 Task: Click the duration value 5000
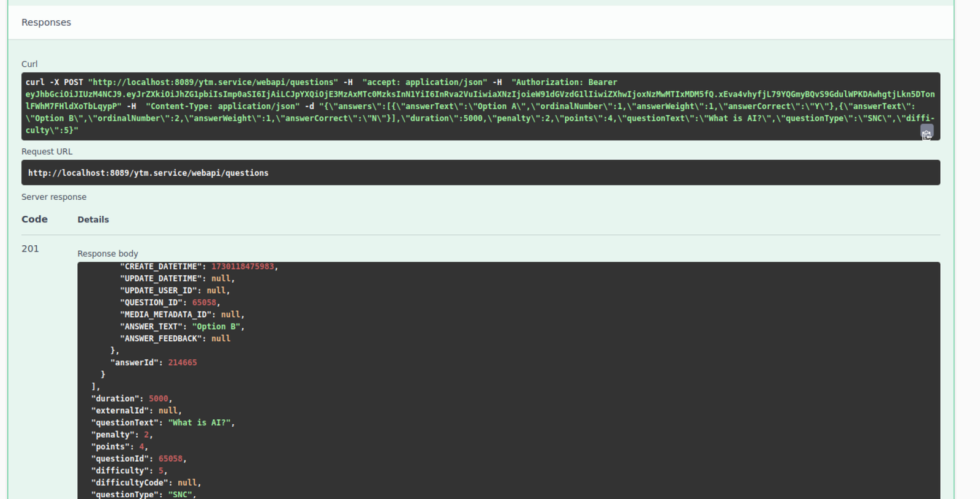(x=158, y=399)
